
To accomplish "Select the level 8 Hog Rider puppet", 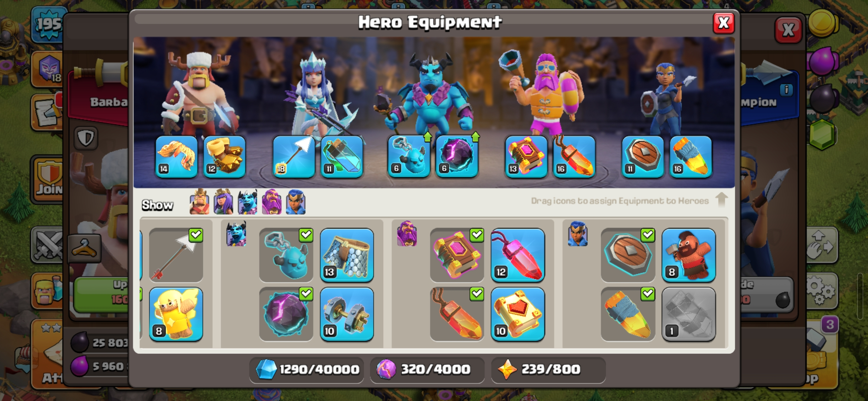I will [689, 255].
